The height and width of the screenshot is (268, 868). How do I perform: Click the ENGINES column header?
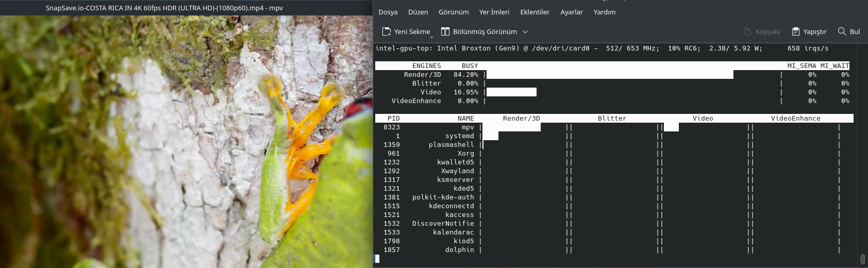(427, 66)
